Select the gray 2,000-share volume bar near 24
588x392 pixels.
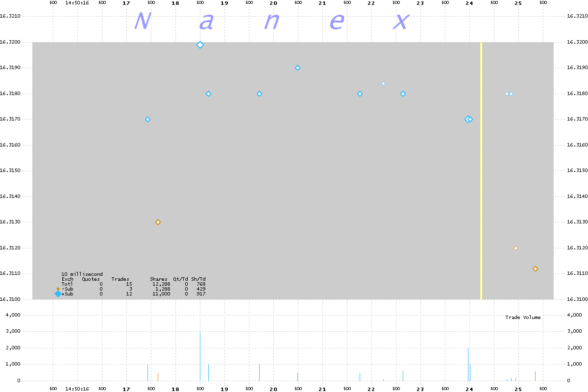click(468, 365)
